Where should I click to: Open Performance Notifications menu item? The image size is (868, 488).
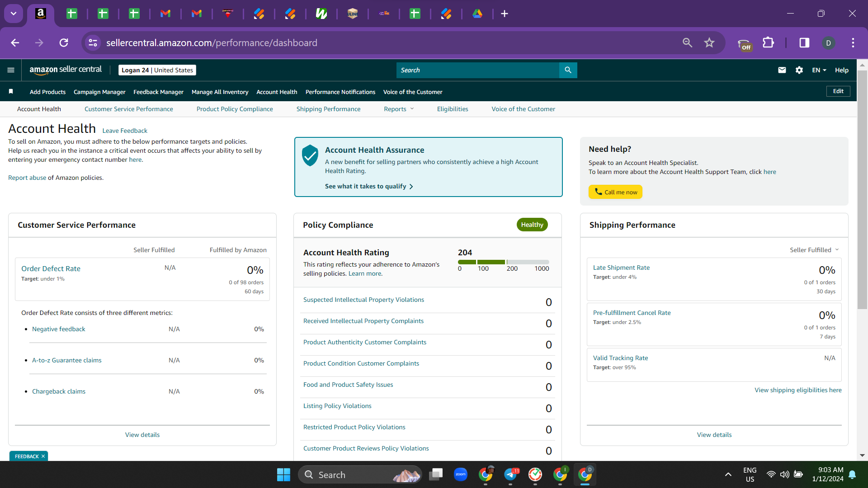tap(340, 92)
